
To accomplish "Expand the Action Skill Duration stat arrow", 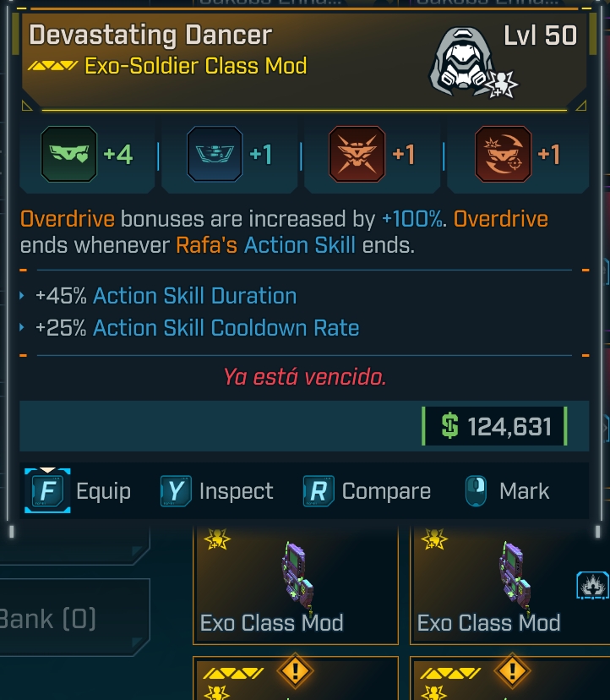I will pos(23,297).
